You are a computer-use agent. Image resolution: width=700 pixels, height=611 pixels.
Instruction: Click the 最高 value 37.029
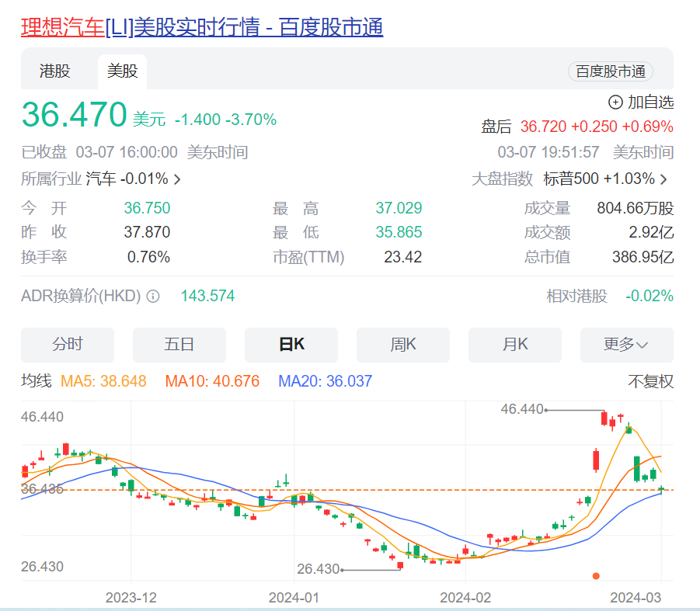[399, 208]
